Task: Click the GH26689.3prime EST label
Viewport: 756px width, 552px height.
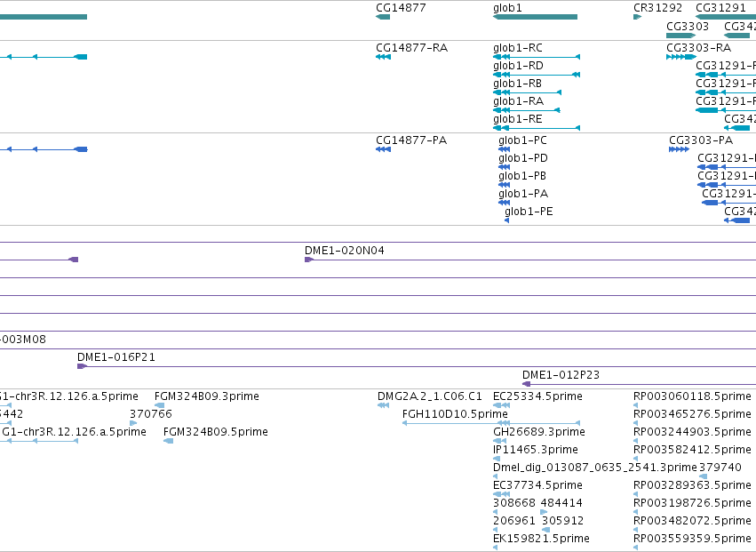Action: [539, 432]
